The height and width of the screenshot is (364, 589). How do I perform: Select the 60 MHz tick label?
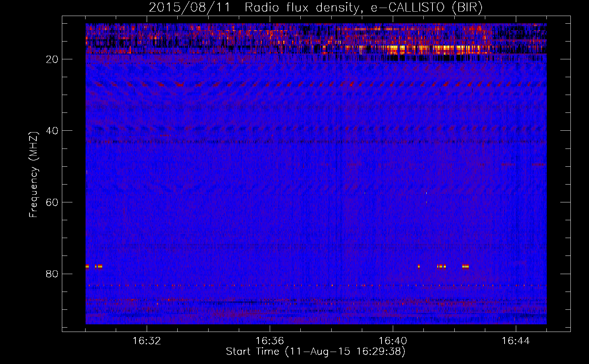point(52,203)
